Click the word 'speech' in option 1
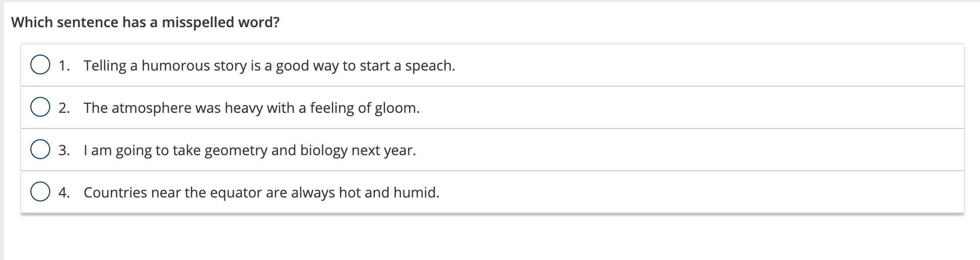 coord(429,66)
